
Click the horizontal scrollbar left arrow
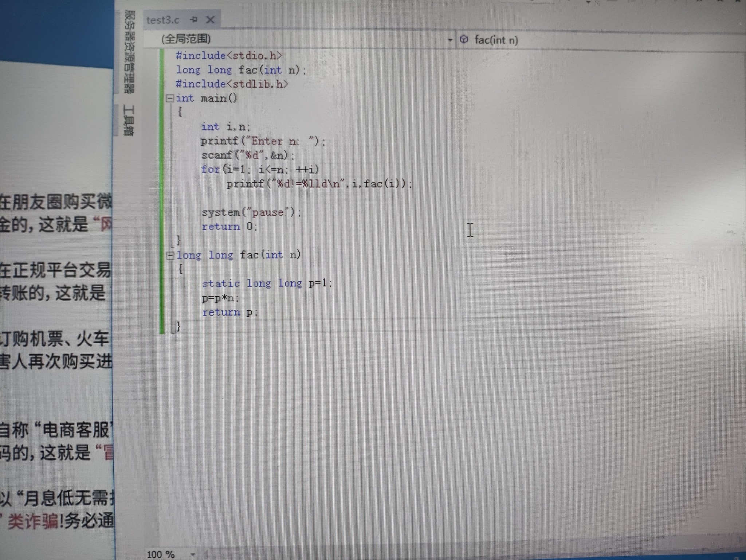point(206,554)
